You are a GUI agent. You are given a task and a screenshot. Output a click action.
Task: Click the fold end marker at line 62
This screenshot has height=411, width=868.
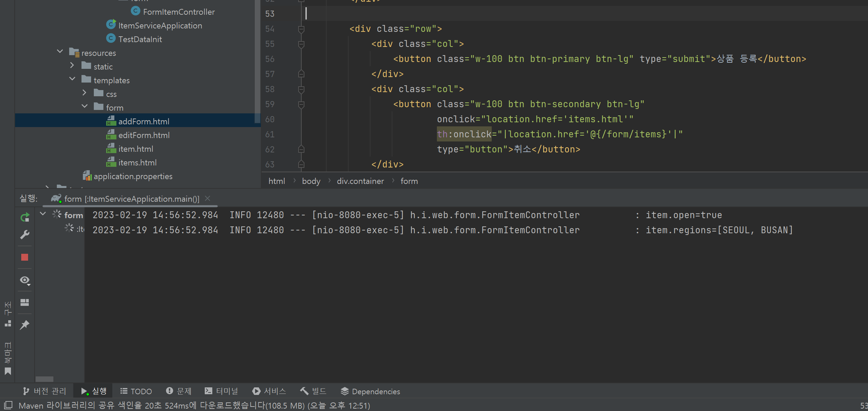301,150
